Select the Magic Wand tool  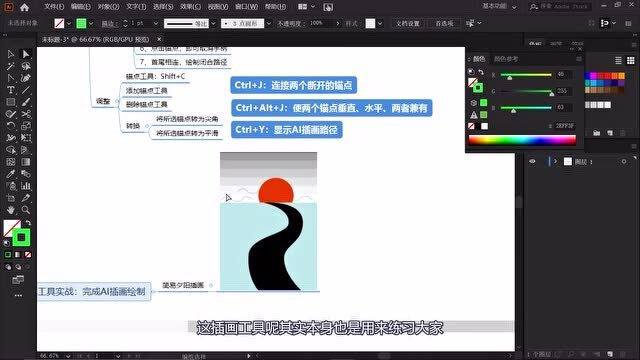tap(11, 66)
